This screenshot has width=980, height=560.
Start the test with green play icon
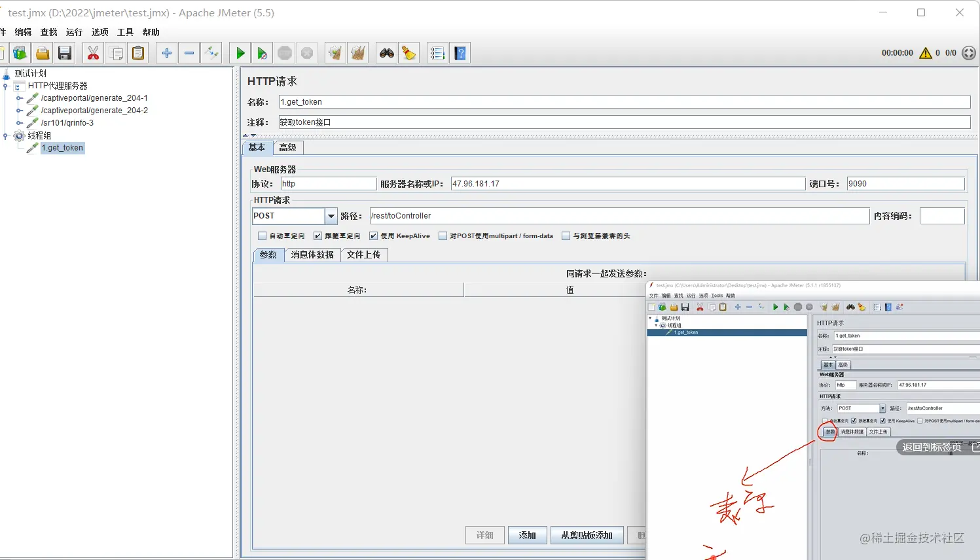pyautogui.click(x=240, y=53)
